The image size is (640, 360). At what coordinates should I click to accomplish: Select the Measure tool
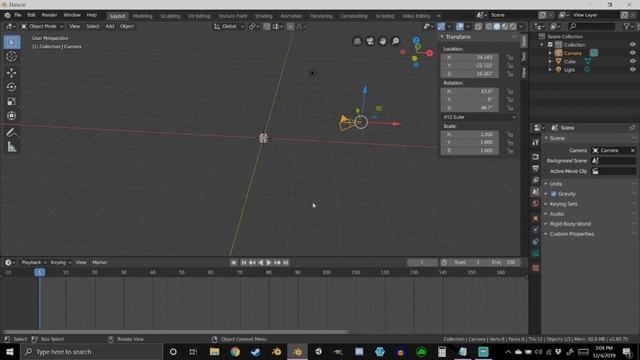tap(12, 147)
